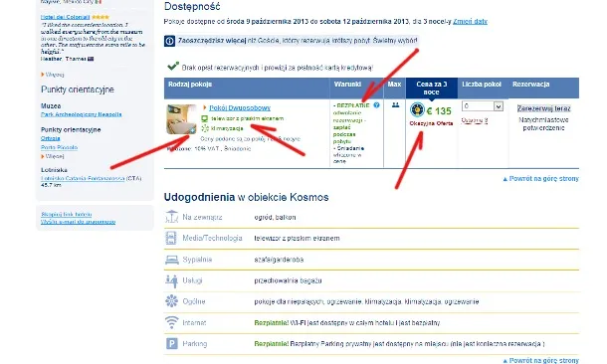Click the Skopiuj link hotelu link
The width and height of the screenshot is (607, 364).
[x=67, y=214]
